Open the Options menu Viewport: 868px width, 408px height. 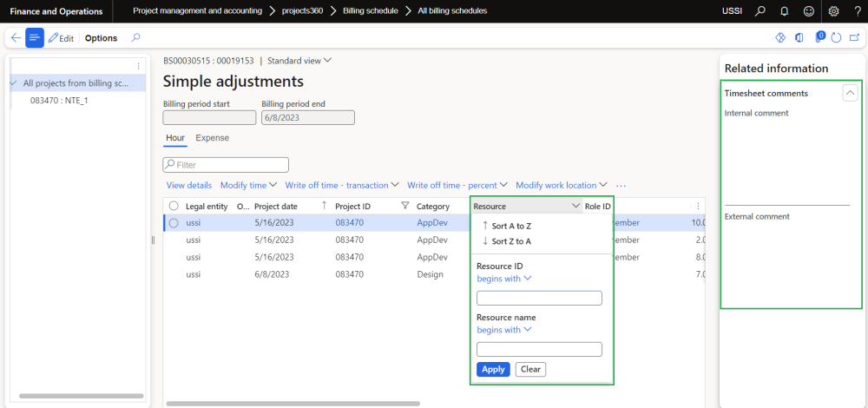tap(101, 38)
